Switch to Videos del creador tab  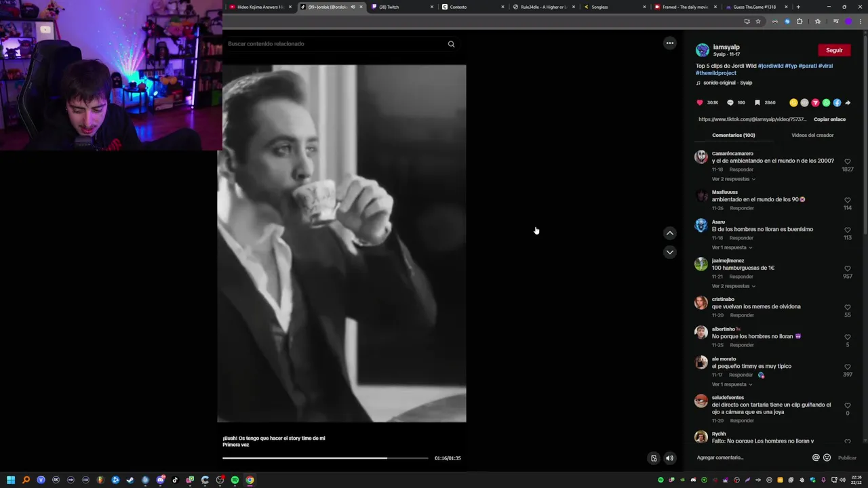pyautogui.click(x=812, y=135)
